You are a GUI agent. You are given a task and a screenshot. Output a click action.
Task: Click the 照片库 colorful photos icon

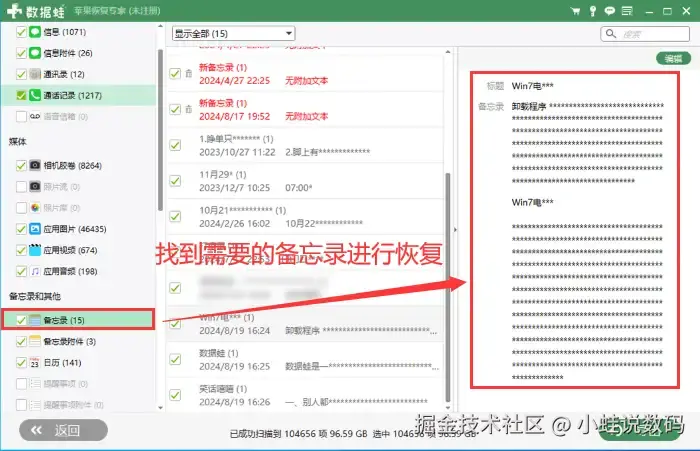[35, 208]
